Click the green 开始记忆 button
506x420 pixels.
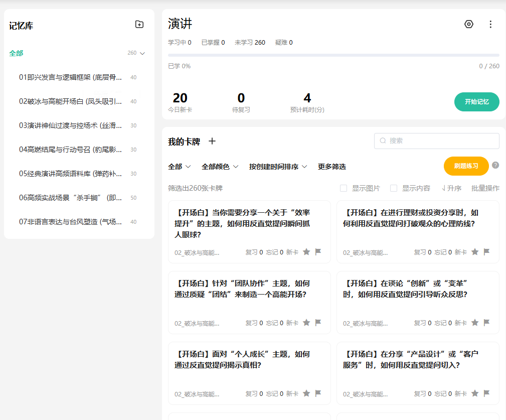coord(476,102)
